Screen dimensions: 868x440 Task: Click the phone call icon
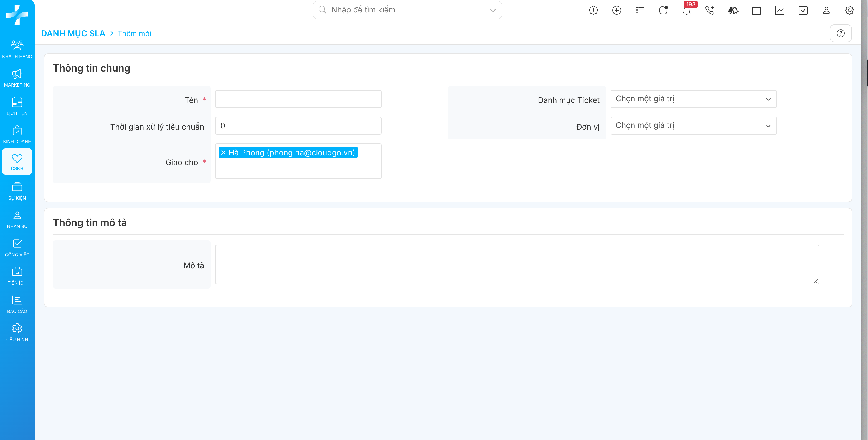(710, 11)
